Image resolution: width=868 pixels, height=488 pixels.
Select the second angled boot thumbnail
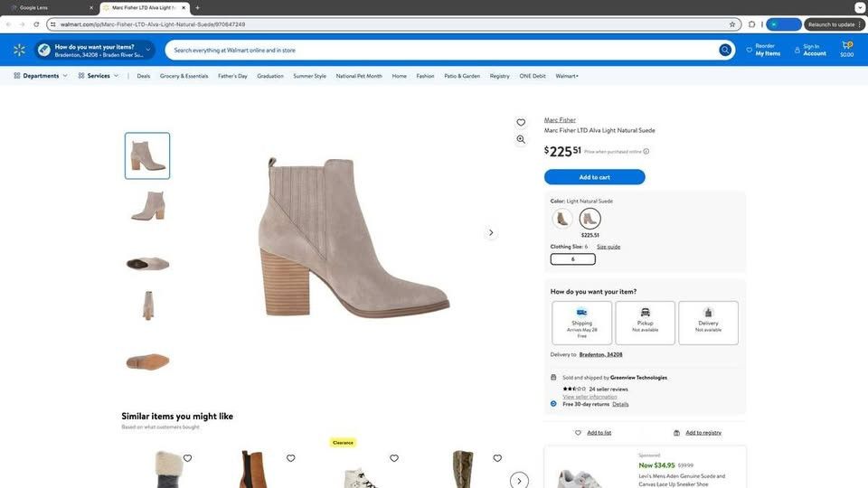pos(147,206)
